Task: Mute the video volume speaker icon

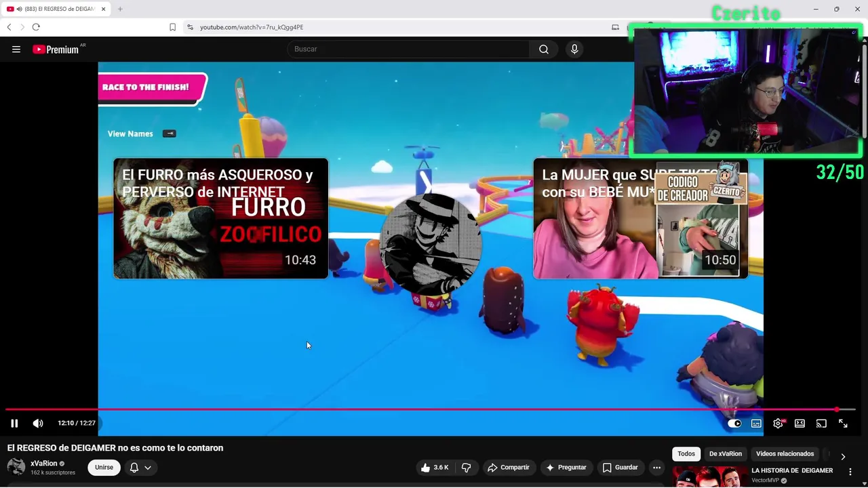Action: 38,423
